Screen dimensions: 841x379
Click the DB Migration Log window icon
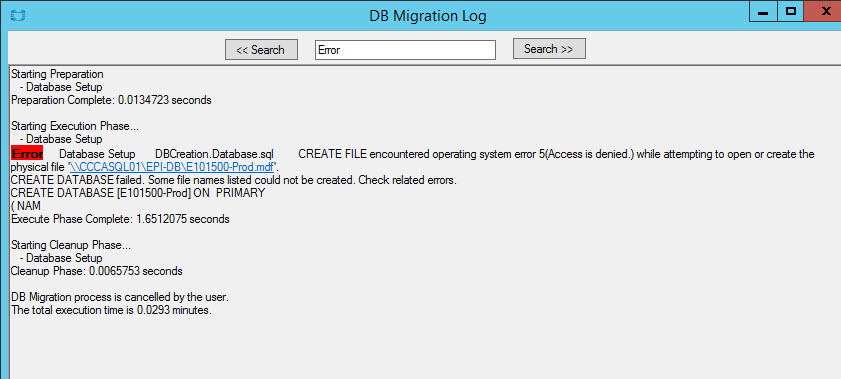pos(17,16)
